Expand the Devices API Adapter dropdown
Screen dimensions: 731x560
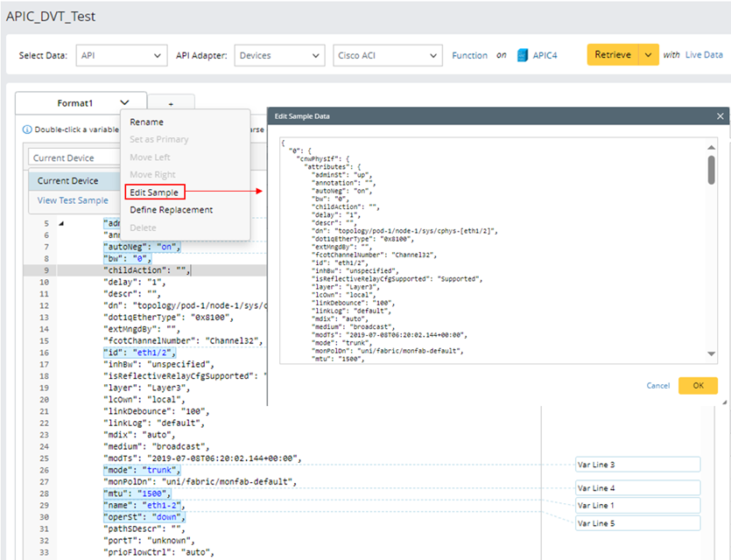(x=278, y=55)
